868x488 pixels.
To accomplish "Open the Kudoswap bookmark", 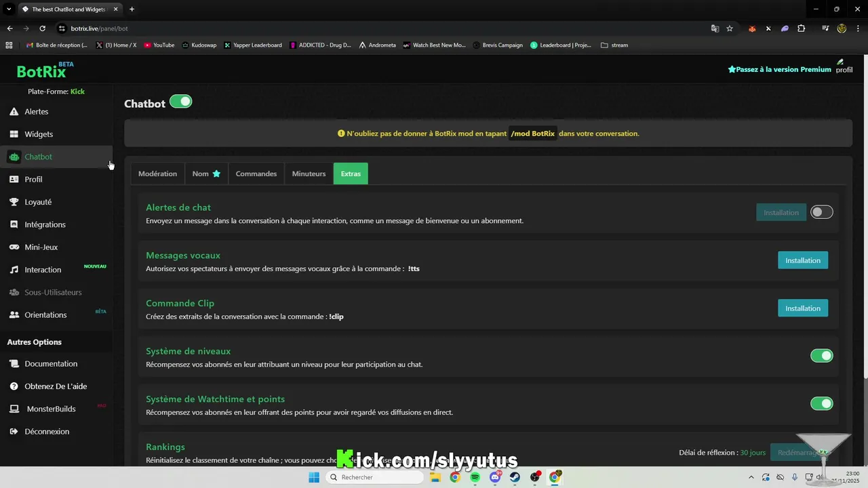I will point(199,45).
